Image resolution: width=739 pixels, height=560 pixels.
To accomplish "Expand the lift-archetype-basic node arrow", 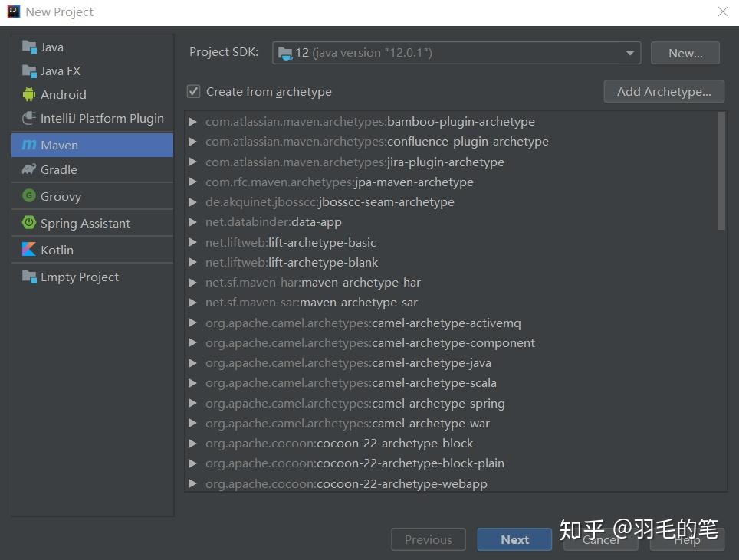I will (x=193, y=242).
